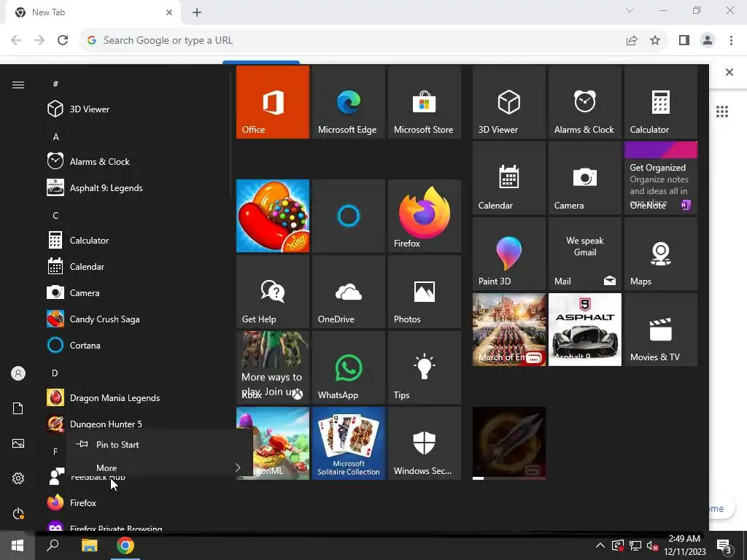
Task: Choose Pin to Start in context menu
Action: click(x=159, y=444)
